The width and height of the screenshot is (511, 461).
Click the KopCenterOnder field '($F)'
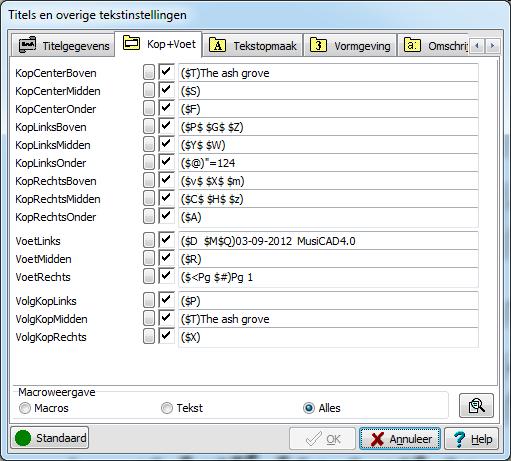[328, 109]
